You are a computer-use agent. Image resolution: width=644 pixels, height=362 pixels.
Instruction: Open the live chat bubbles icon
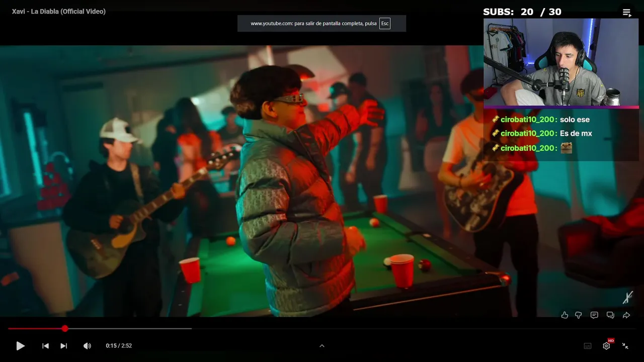click(610, 315)
